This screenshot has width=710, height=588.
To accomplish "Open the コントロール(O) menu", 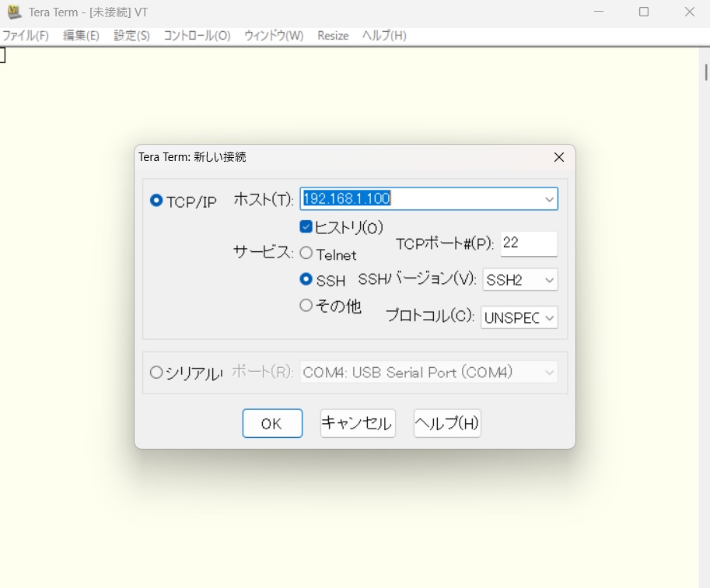I will pyautogui.click(x=197, y=36).
